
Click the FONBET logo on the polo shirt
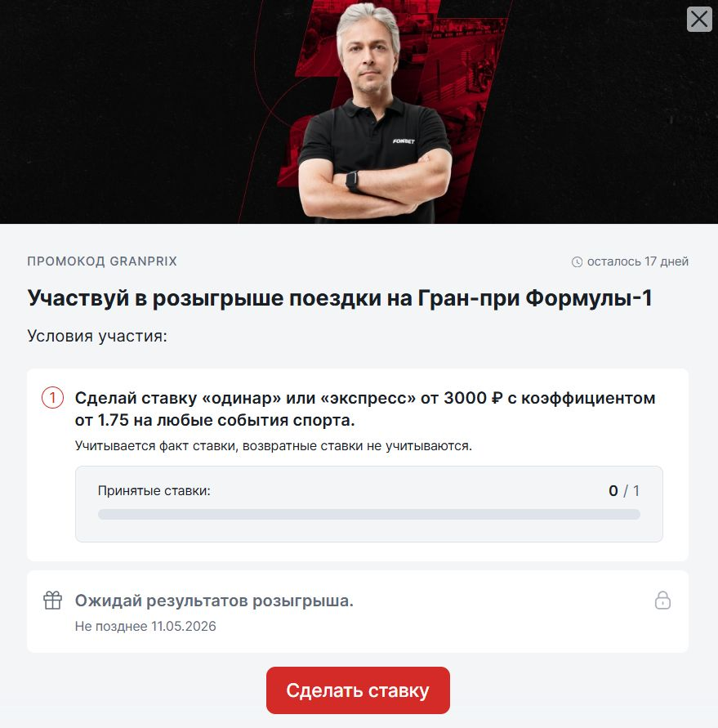point(404,141)
